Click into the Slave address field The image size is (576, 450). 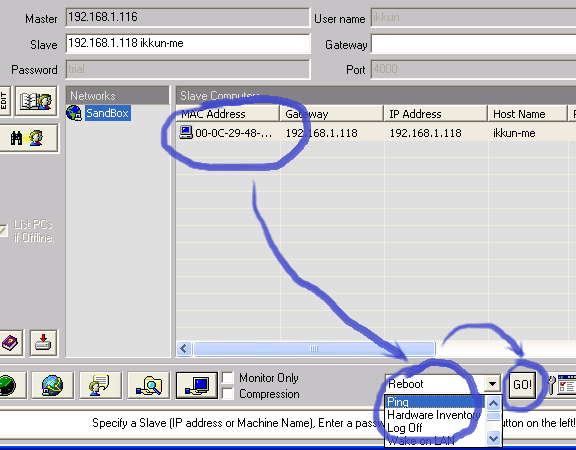[188, 43]
